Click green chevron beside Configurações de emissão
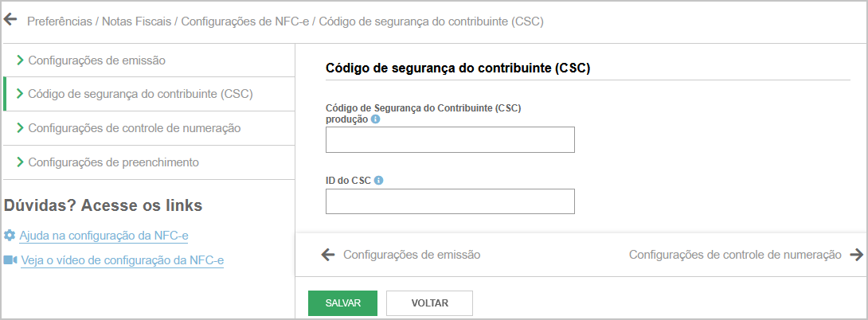Image resolution: width=868 pixels, height=320 pixels. [21, 60]
